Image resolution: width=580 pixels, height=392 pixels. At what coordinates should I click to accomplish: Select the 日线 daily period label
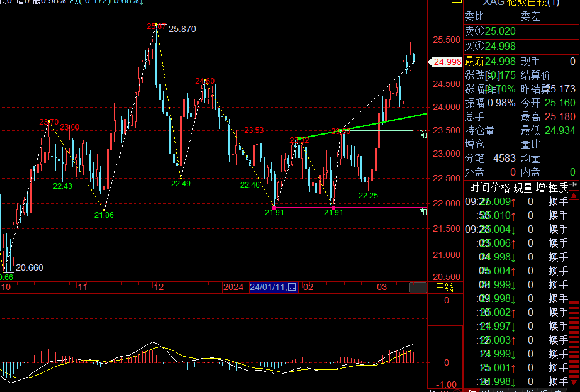click(x=444, y=288)
